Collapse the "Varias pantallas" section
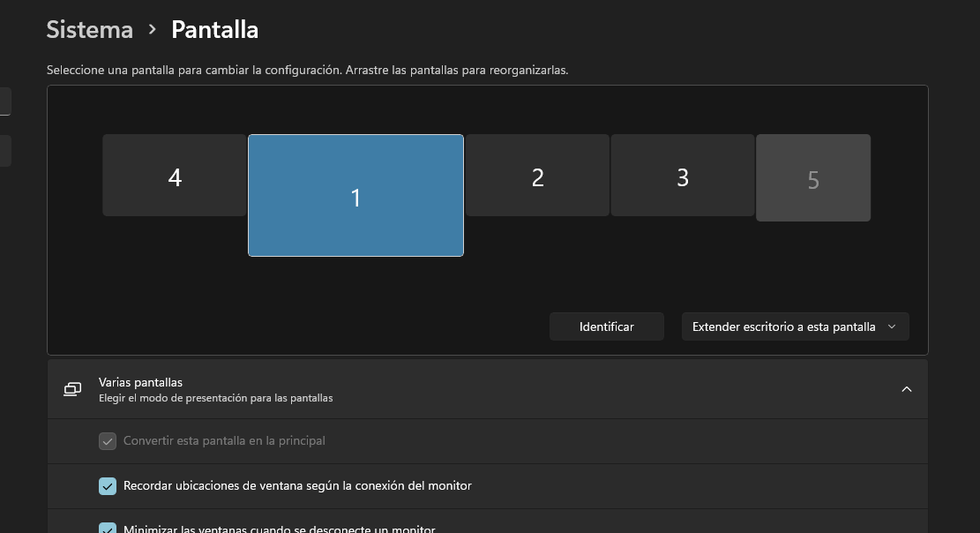Viewport: 980px width, 533px height. (907, 389)
